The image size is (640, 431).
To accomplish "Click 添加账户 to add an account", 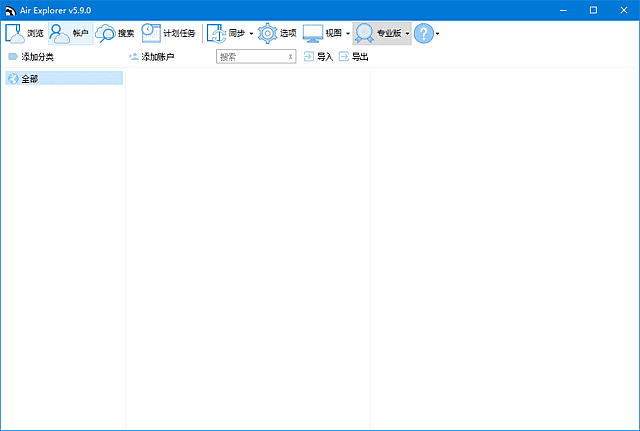I will pyautogui.click(x=151, y=57).
